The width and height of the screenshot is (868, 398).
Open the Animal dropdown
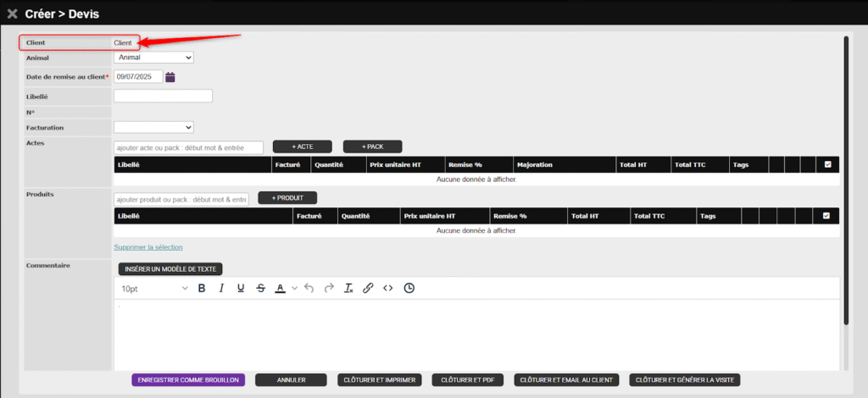pyautogui.click(x=153, y=58)
